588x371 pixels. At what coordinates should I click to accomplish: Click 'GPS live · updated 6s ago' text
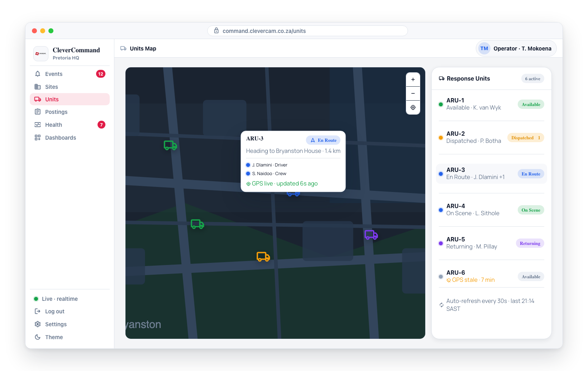pyautogui.click(x=285, y=183)
